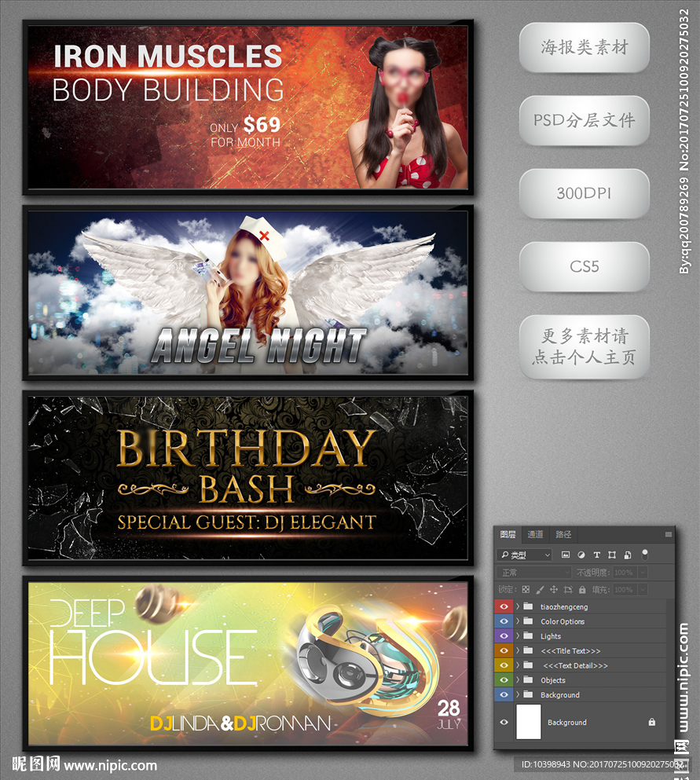700x780 pixels.
Task: Expand the tiaozhengceng group
Action: [518, 606]
